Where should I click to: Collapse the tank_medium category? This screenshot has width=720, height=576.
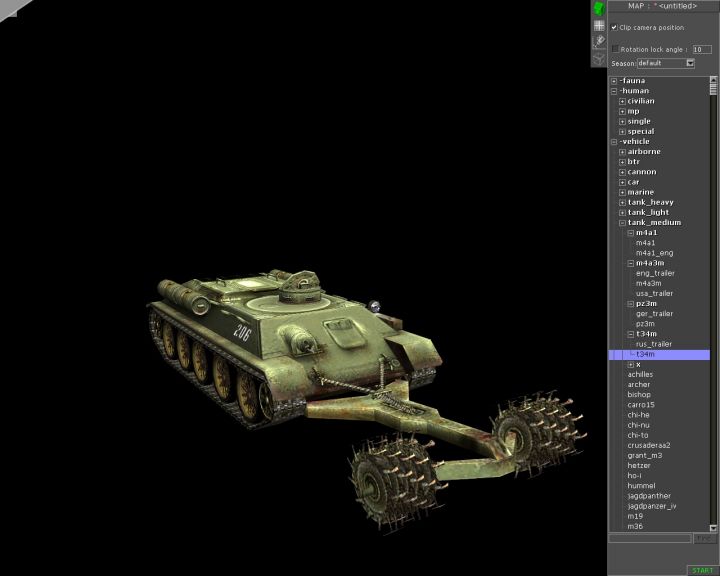pos(622,222)
